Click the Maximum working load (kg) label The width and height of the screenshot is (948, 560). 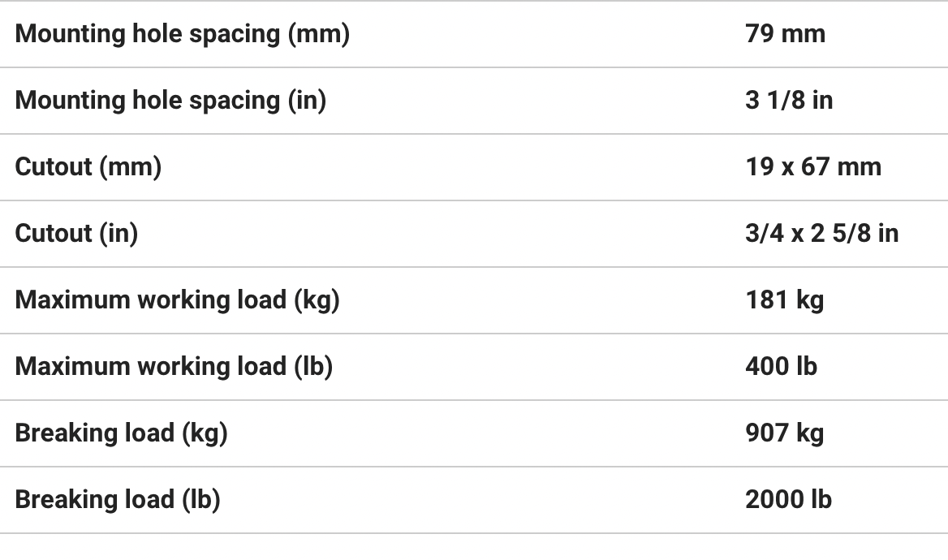coord(177,300)
